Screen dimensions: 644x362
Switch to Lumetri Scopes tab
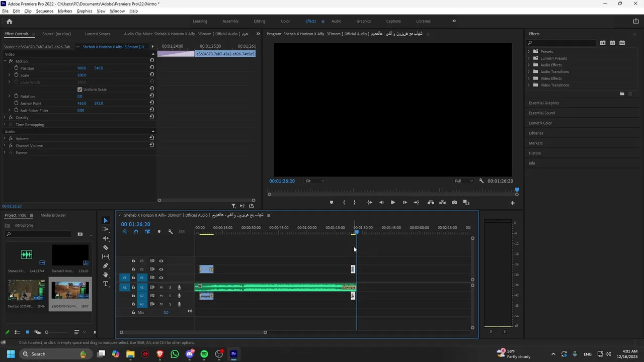[x=98, y=34]
